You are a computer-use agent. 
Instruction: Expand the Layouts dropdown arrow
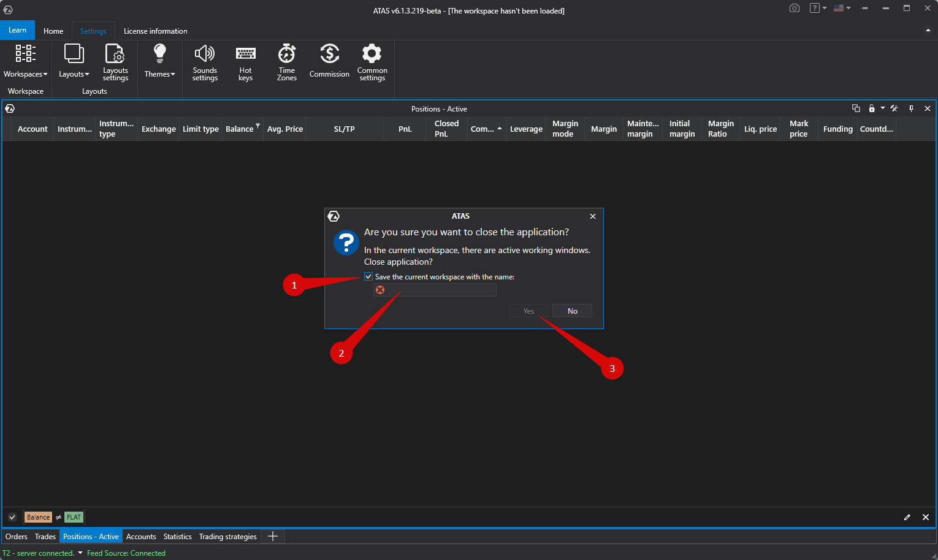click(x=87, y=74)
